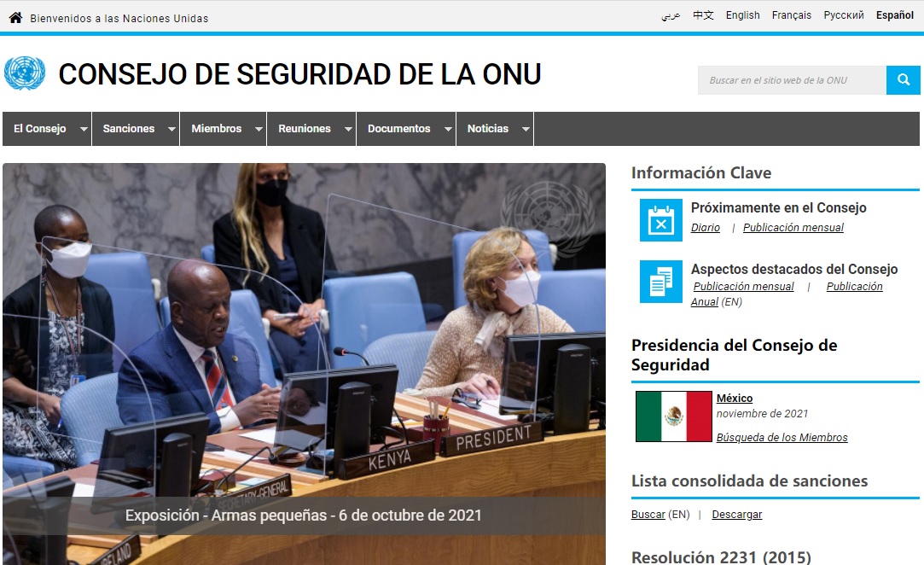Open the Miembros dropdown arrow
The height and width of the screenshot is (565, 924).
pyautogui.click(x=259, y=129)
